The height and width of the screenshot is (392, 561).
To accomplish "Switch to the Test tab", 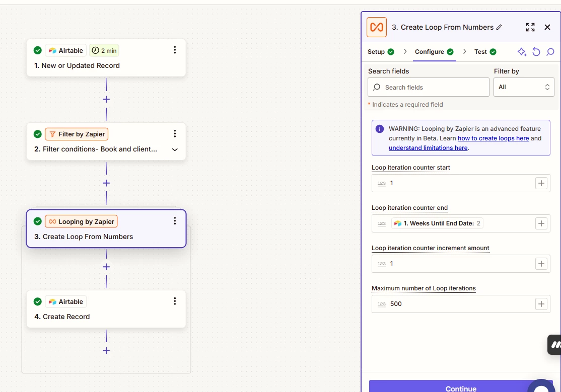I will [x=485, y=52].
